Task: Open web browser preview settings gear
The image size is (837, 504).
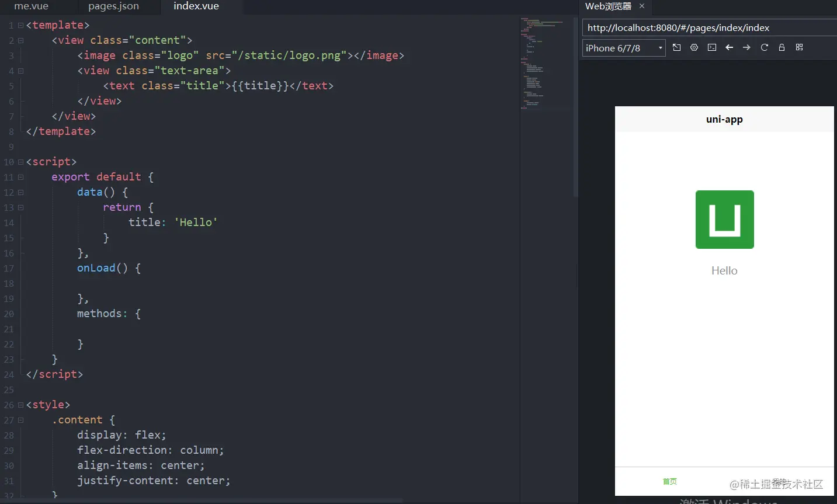Action: pos(694,47)
